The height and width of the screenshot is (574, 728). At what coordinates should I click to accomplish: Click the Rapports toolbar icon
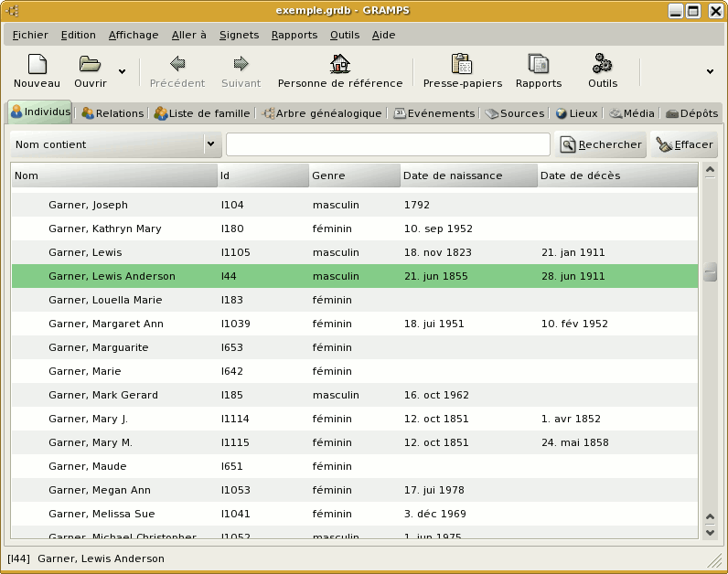point(539,65)
